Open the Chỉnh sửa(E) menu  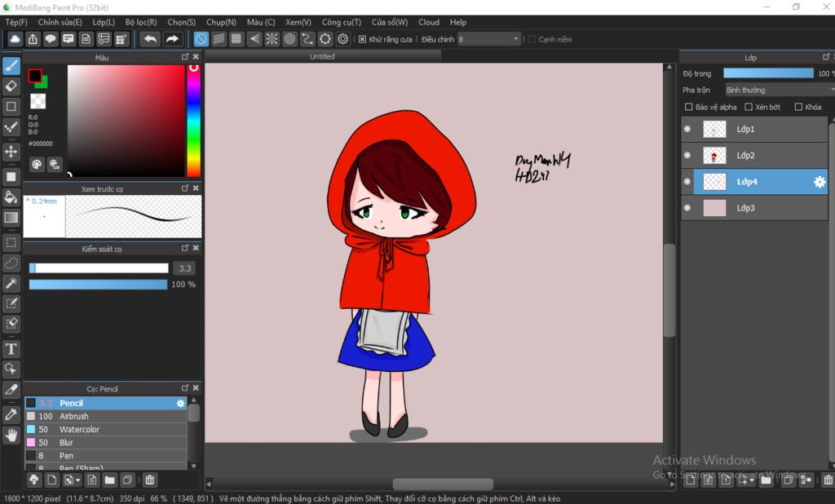click(60, 22)
